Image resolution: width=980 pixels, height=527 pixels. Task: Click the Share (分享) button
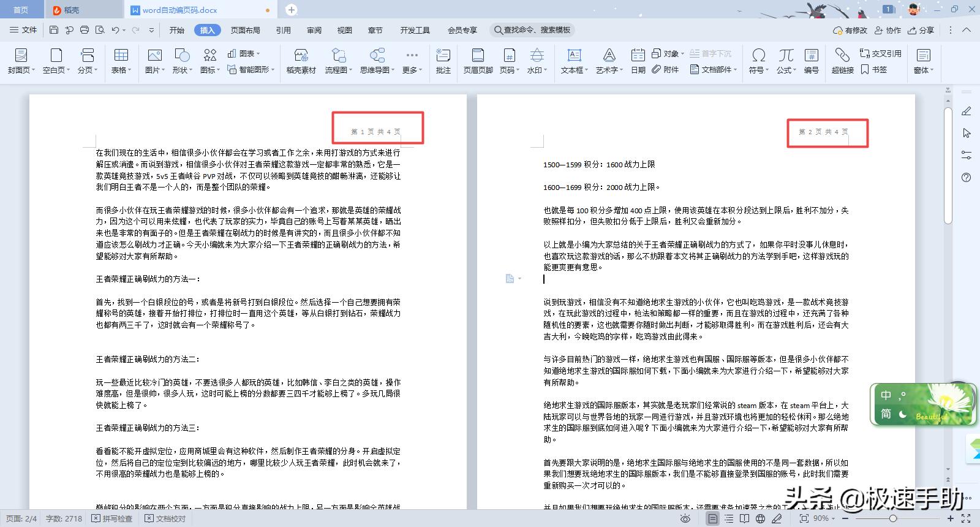pyautogui.click(x=921, y=30)
